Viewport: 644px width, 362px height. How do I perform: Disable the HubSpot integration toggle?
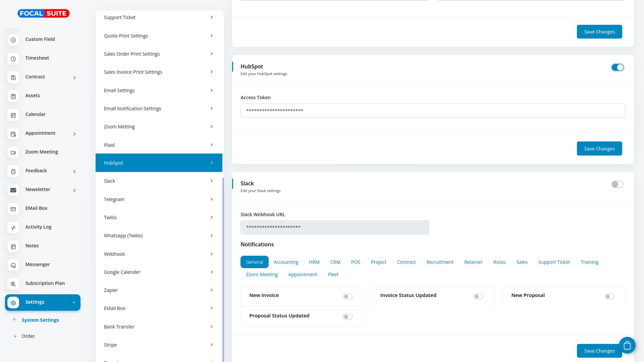[617, 67]
